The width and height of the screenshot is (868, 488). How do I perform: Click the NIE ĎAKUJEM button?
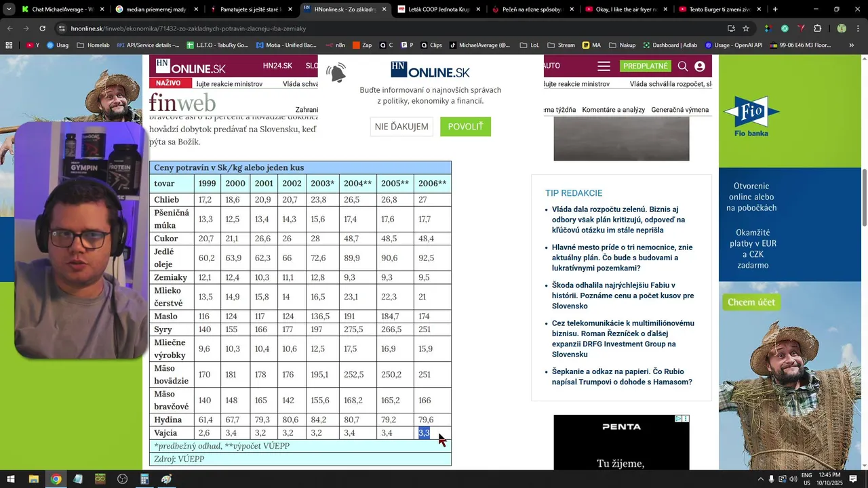pos(401,127)
